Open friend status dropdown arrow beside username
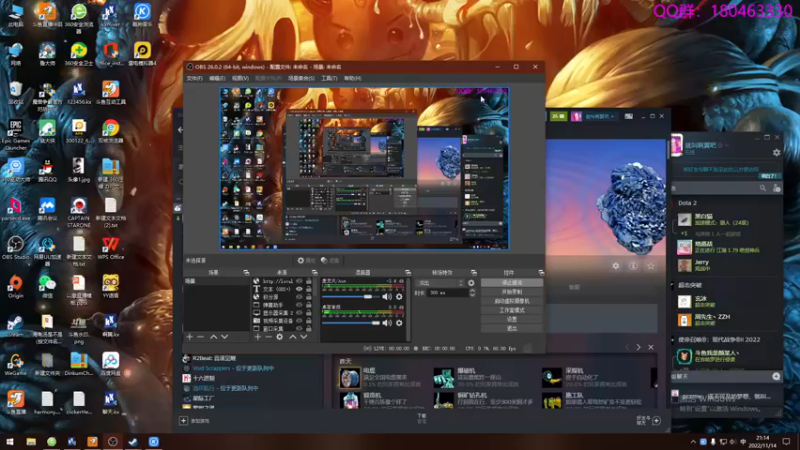The width and height of the screenshot is (800, 450). (727, 145)
